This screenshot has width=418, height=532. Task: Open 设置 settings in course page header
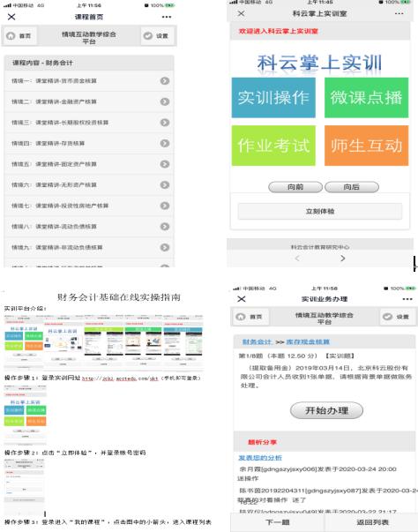click(157, 36)
